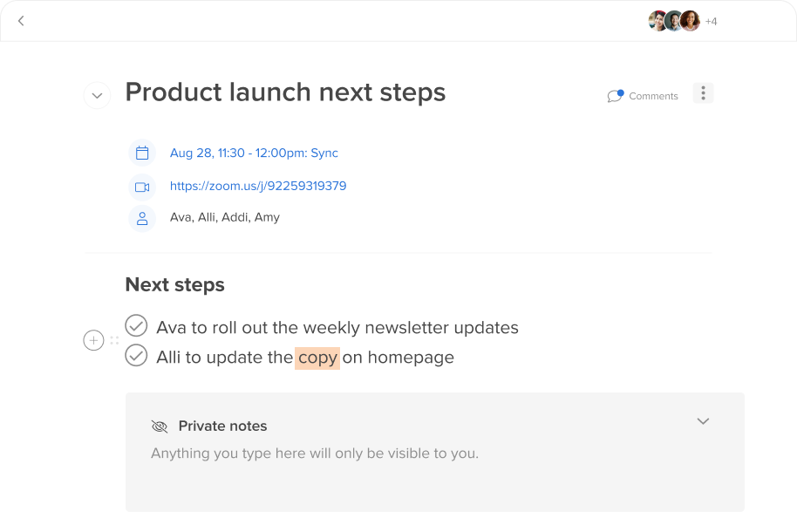Collapse the Private notes panel chevron
This screenshot has height=532, width=797.
[x=703, y=421]
